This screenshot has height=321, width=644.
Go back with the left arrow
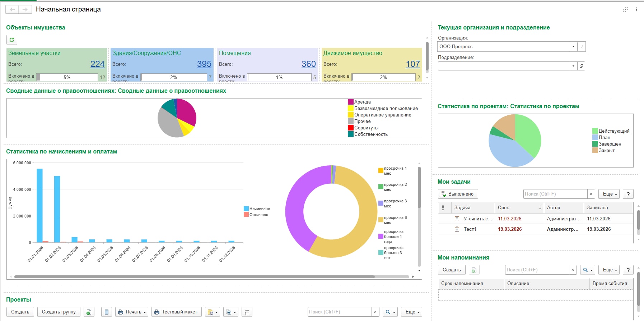pos(12,9)
